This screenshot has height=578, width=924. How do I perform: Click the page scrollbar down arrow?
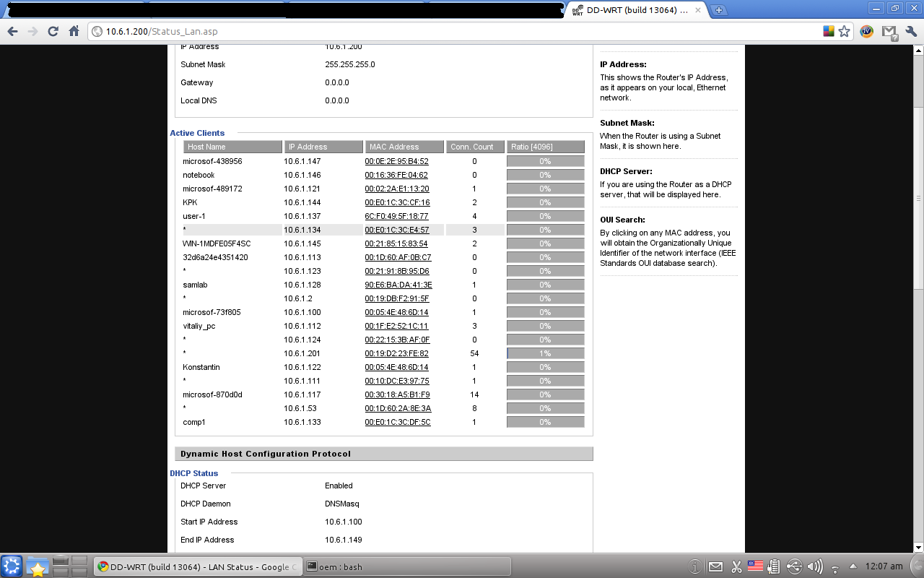(x=918, y=547)
